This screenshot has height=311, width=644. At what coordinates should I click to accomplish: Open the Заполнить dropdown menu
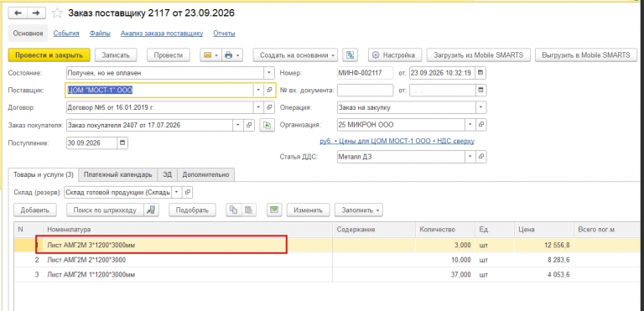pyautogui.click(x=360, y=210)
